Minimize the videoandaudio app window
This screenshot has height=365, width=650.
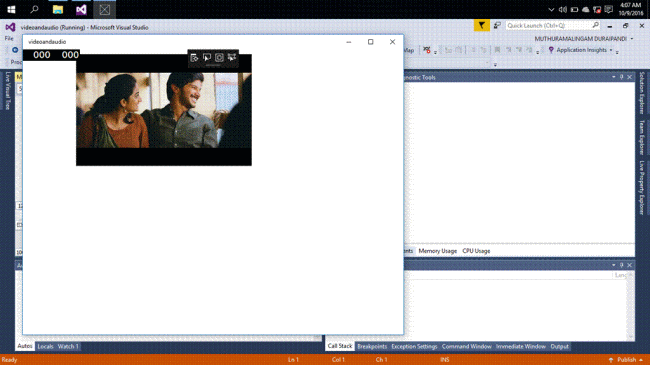click(x=349, y=41)
